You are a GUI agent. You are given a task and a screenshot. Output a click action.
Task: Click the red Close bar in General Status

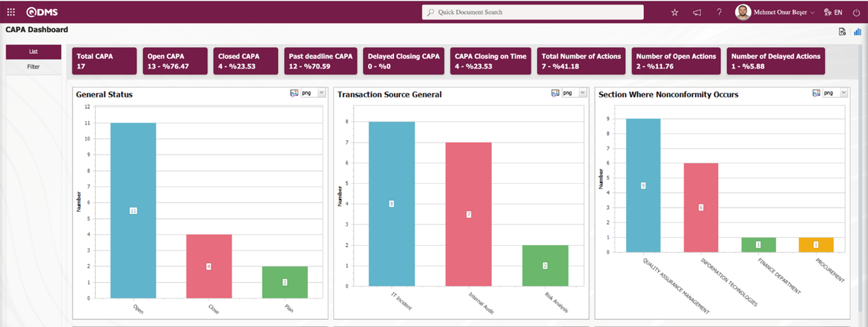coord(209,266)
